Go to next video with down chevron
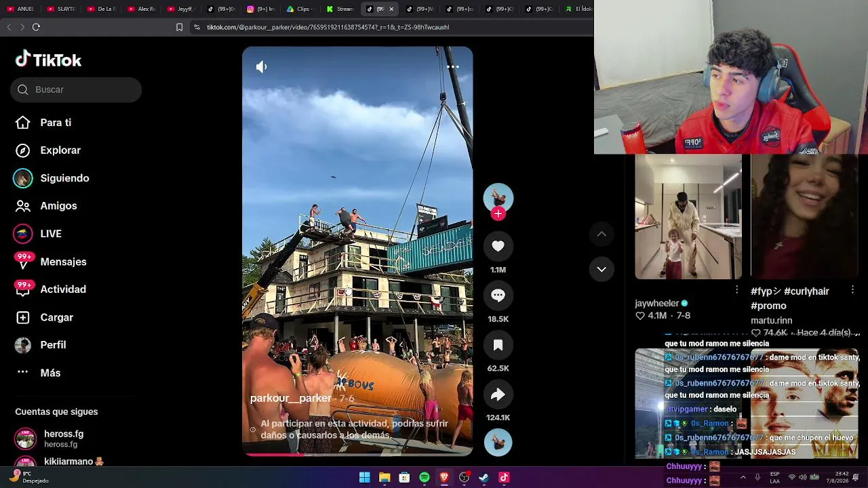 coord(601,269)
